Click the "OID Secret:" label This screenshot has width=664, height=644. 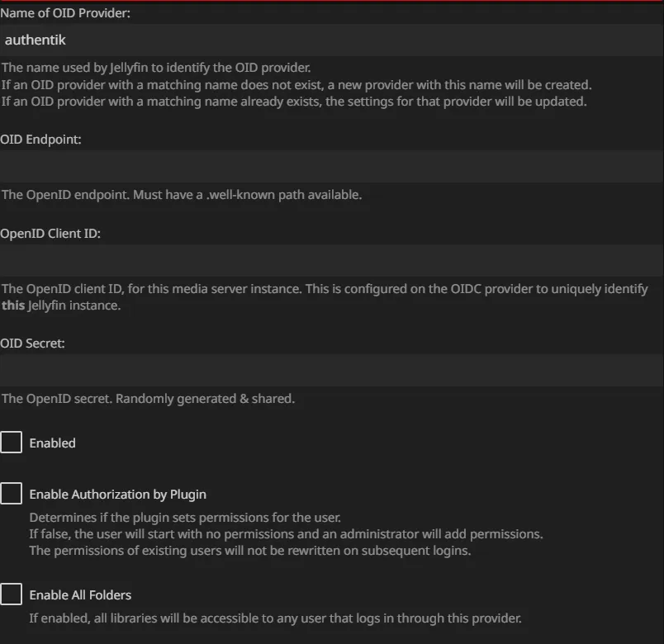[x=33, y=343]
